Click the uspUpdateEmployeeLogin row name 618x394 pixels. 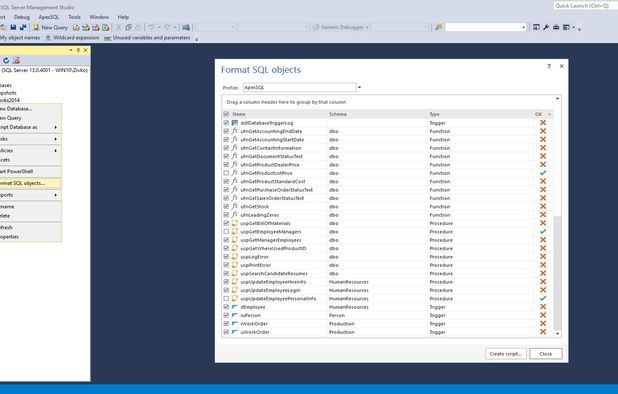(270, 290)
